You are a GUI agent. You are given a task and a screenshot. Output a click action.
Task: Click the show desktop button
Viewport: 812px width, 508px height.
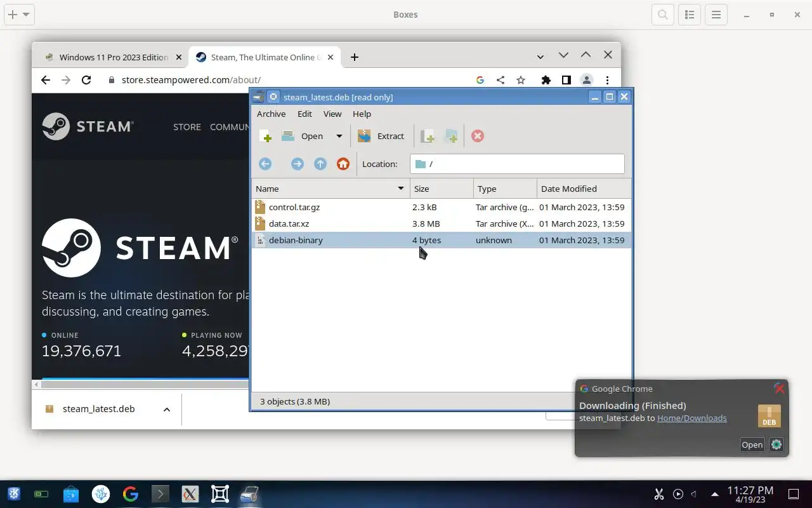click(793, 494)
